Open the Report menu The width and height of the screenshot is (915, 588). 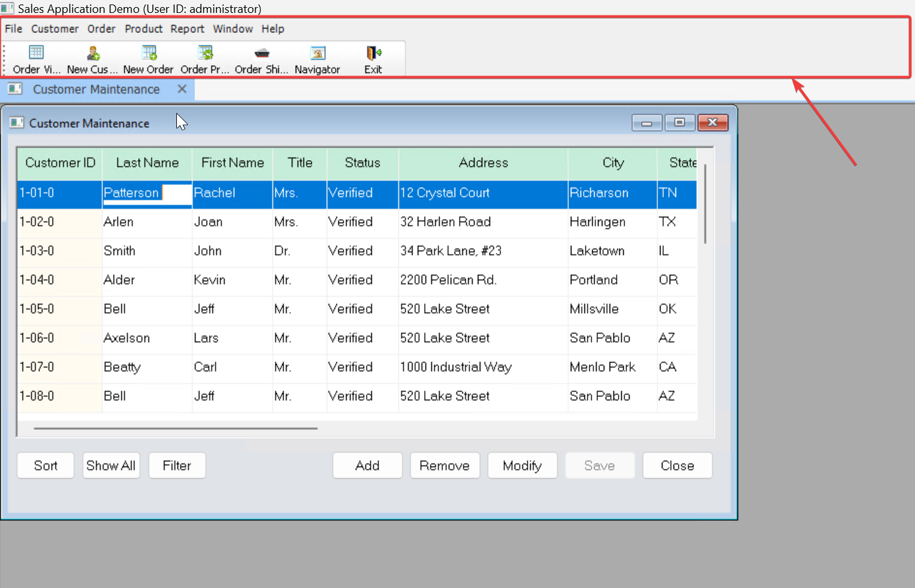pos(187,29)
